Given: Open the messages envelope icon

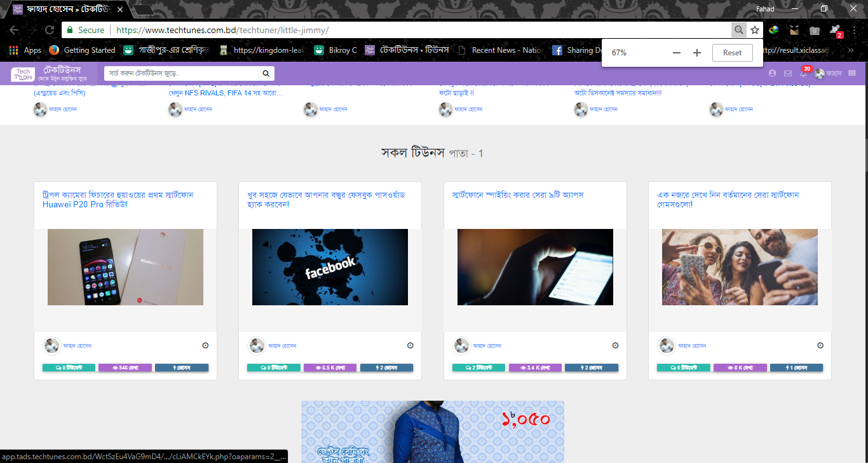Looking at the screenshot, I should 788,73.
